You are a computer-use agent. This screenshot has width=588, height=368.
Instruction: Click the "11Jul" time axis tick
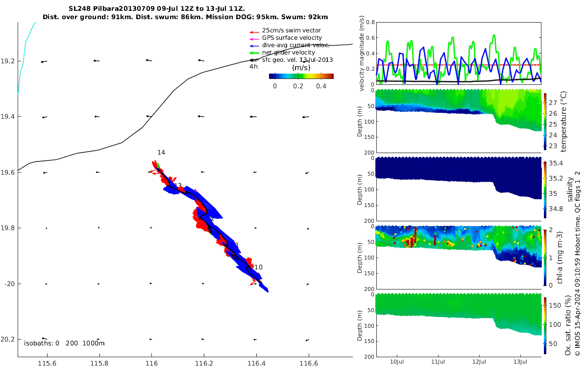pos(438,362)
